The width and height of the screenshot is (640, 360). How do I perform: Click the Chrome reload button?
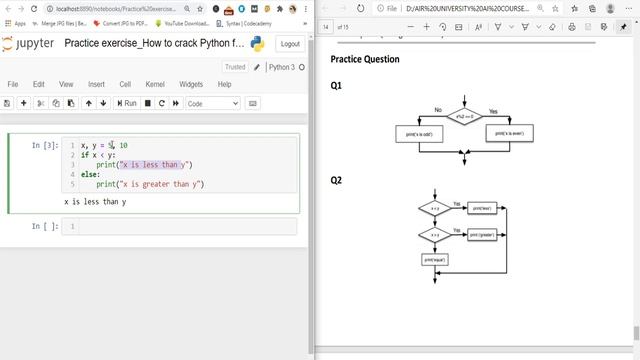click(34, 9)
